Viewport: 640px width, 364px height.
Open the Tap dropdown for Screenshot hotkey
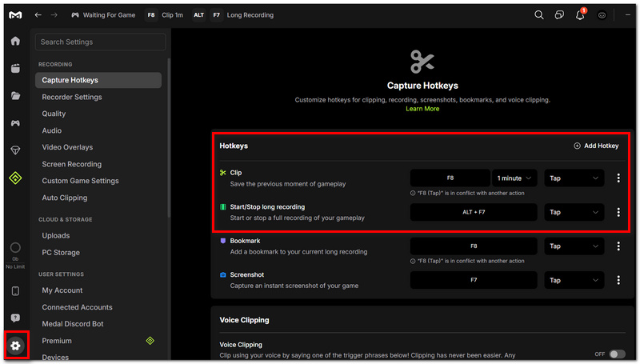point(574,280)
